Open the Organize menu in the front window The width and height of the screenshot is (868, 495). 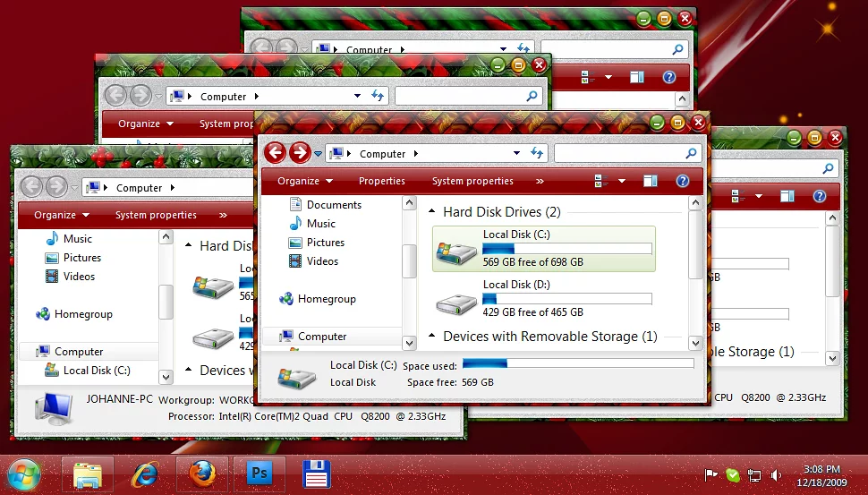tap(304, 181)
